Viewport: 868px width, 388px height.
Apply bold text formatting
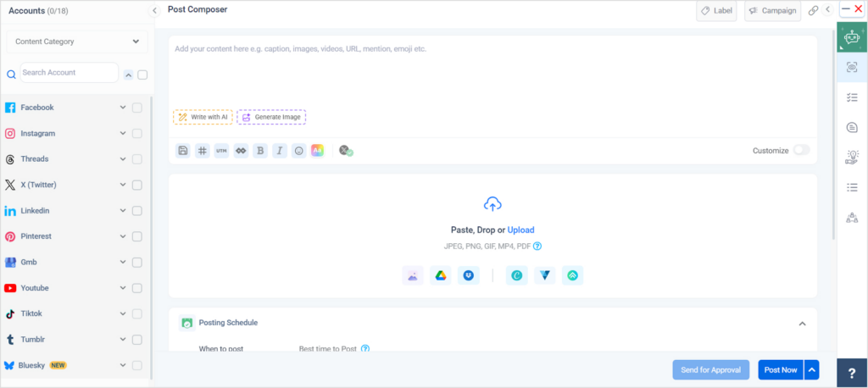[260, 151]
